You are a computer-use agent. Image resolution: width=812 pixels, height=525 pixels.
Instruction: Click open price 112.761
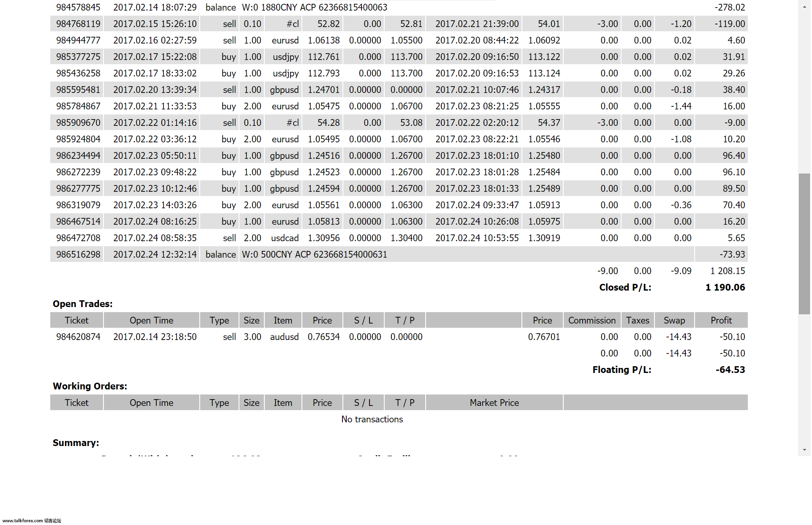[x=323, y=57]
